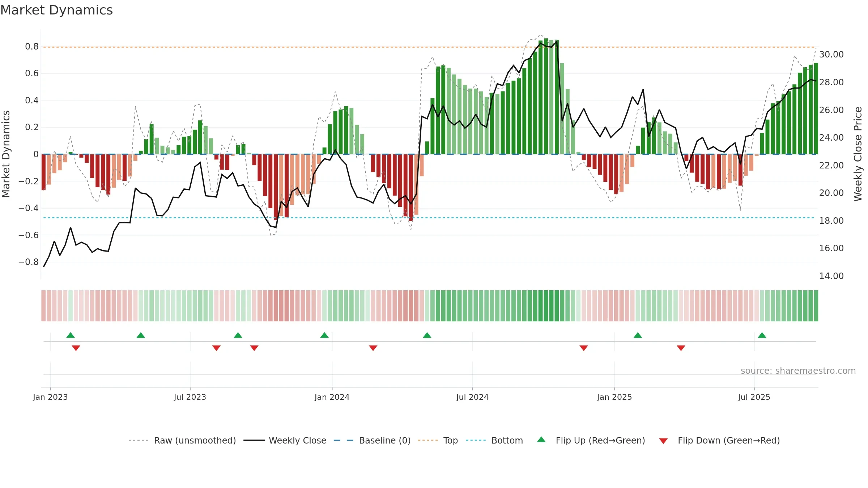Click the '14.00' price axis label

(x=831, y=276)
